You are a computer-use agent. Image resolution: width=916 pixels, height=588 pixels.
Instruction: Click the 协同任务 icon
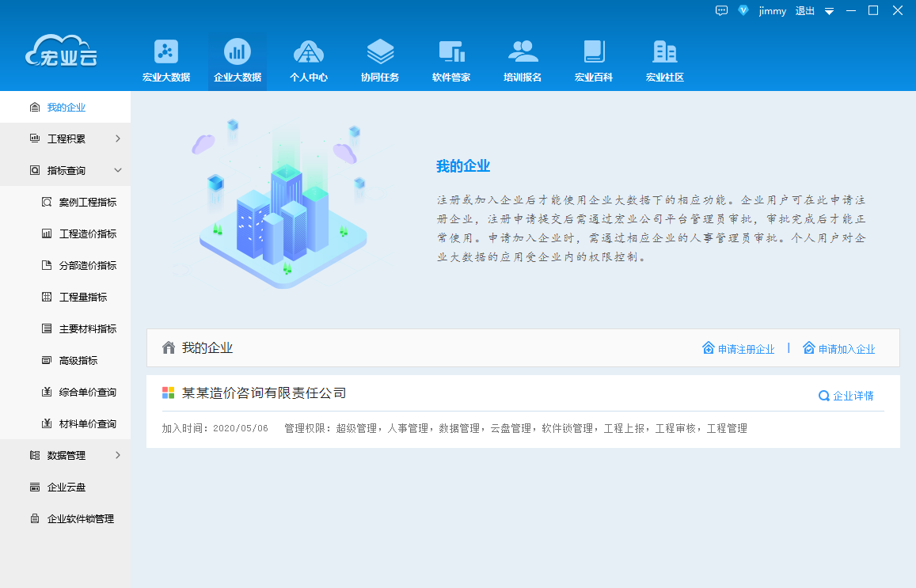coord(380,59)
